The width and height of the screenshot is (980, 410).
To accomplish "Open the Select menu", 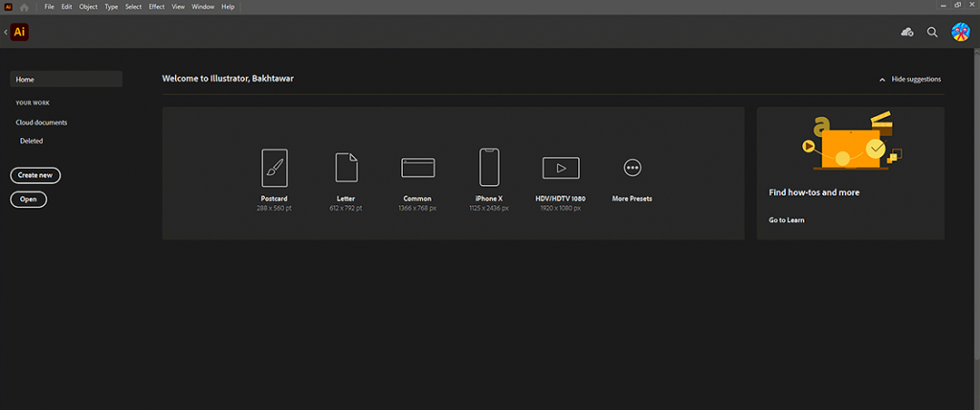I will (133, 7).
